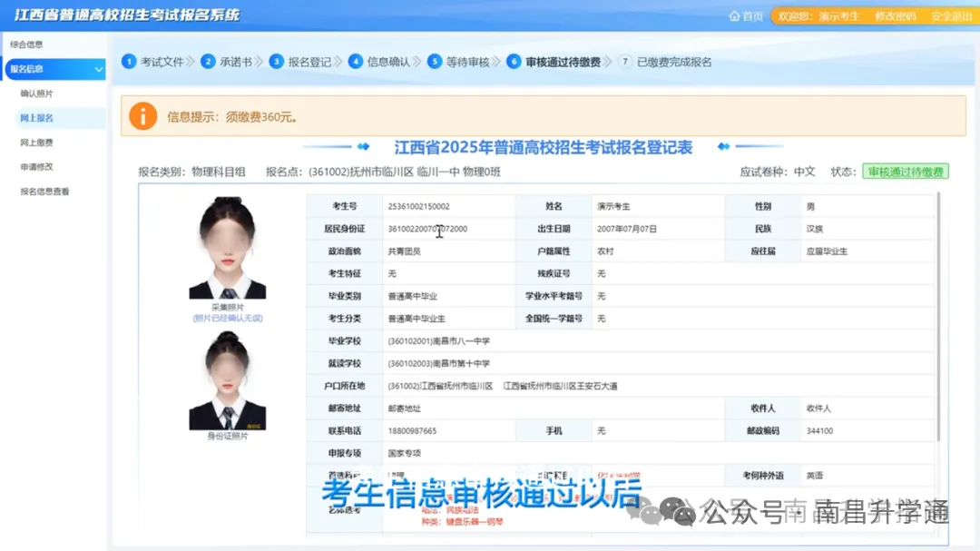Click the 采集照片 portrait thumbnail
The height and width of the screenshot is (551, 980).
pos(228,248)
